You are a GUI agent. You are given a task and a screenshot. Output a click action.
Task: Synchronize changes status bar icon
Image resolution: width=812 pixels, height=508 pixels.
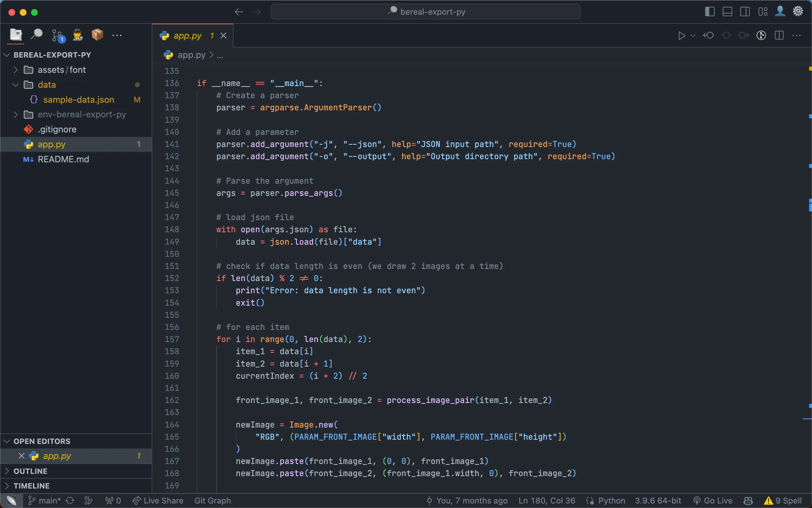point(70,501)
